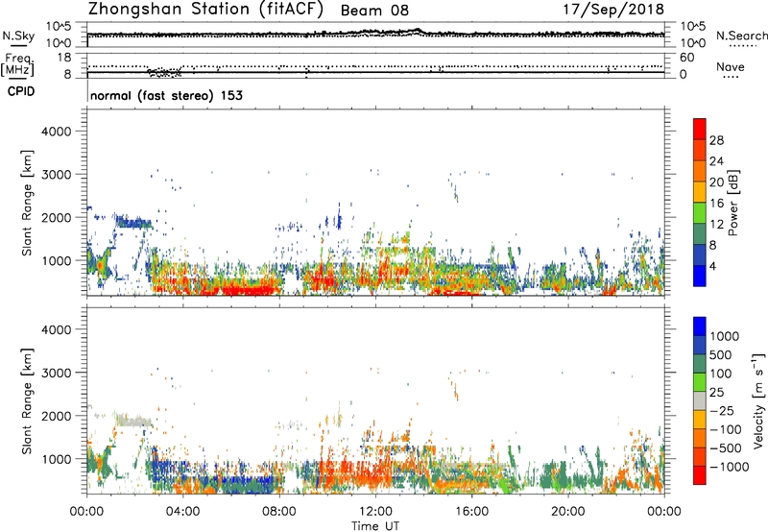Click the noise trace in the top panel

click(x=375, y=34)
